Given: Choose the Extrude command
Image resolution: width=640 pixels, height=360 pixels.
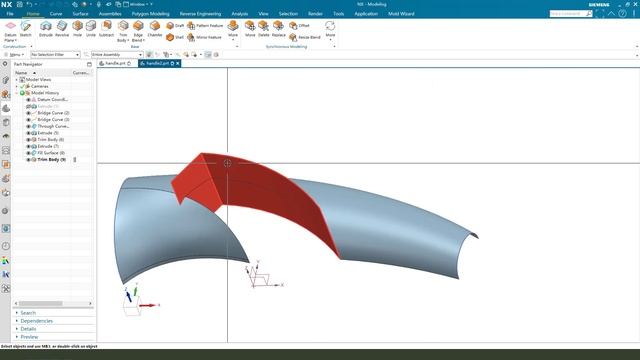Looking at the screenshot, I should (x=46, y=29).
